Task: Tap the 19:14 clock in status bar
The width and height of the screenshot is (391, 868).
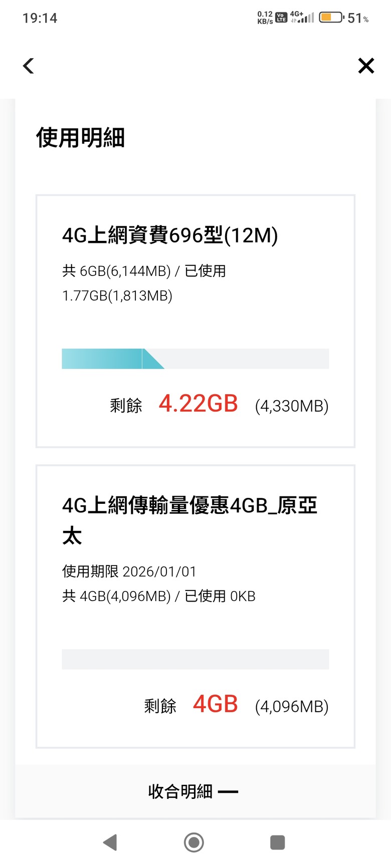Action: [x=40, y=18]
